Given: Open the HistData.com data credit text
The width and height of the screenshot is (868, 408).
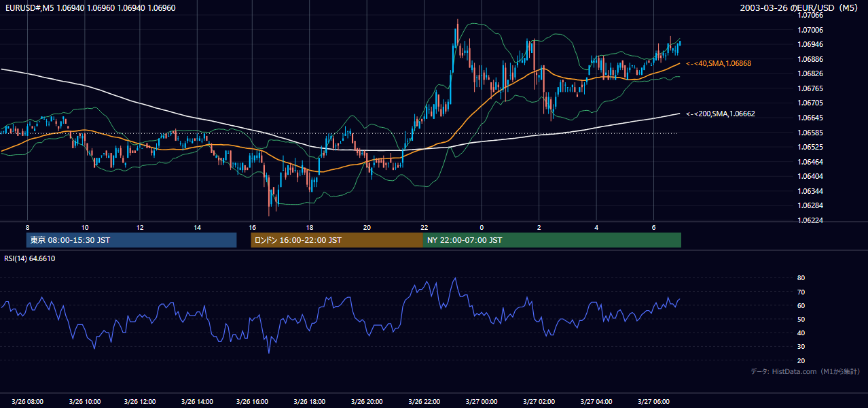Looking at the screenshot, I should (805, 371).
